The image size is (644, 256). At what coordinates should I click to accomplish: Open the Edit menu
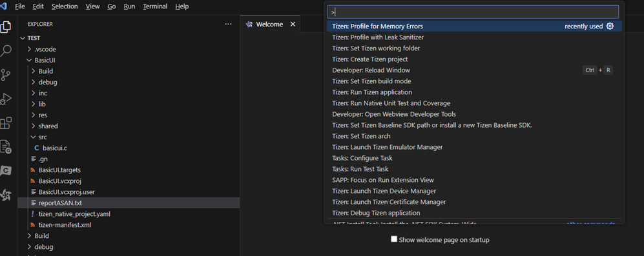38,6
